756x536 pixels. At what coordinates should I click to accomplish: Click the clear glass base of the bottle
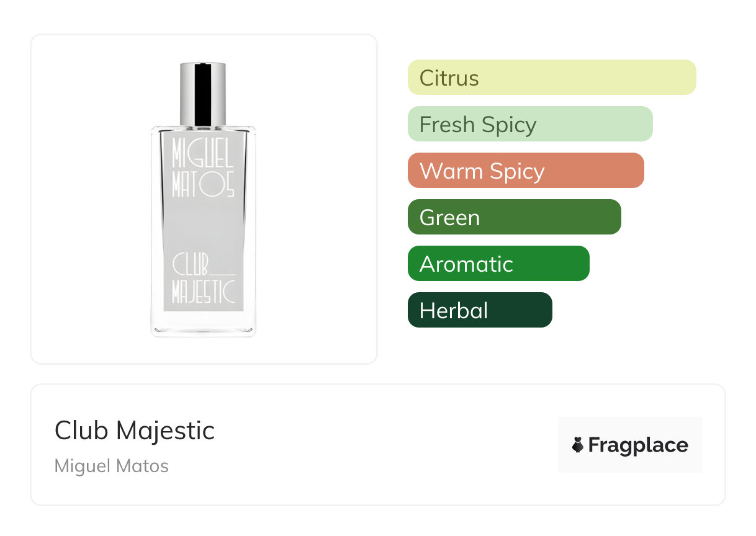coord(203,325)
